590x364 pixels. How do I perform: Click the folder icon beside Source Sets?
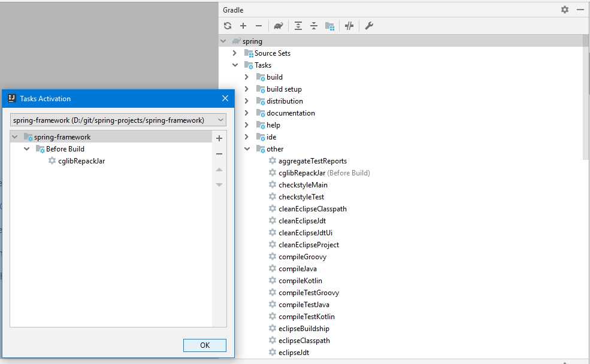tap(249, 53)
